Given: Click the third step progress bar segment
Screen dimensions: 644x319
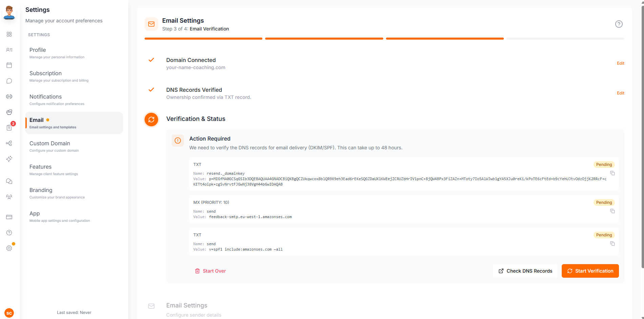Looking at the screenshot, I should pyautogui.click(x=445, y=38).
